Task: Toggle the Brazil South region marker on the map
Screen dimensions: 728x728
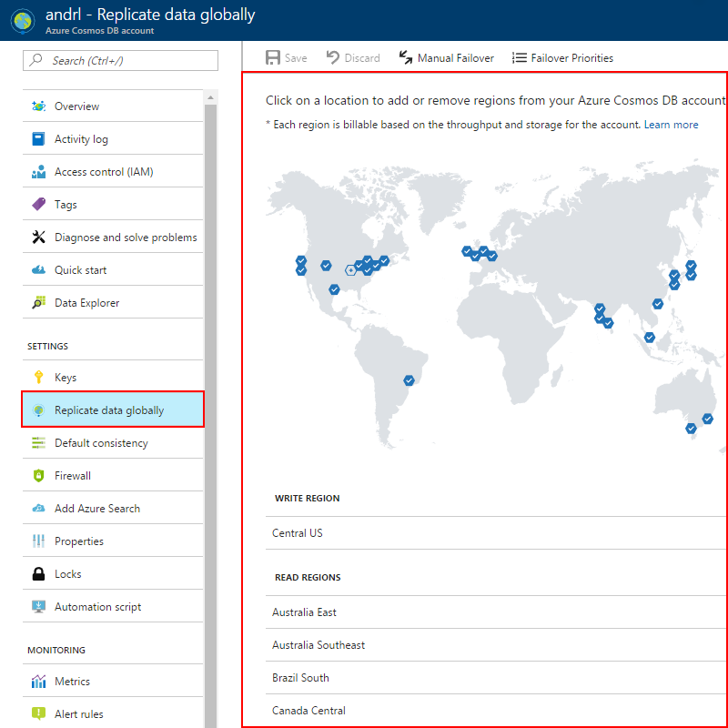Action: [409, 380]
